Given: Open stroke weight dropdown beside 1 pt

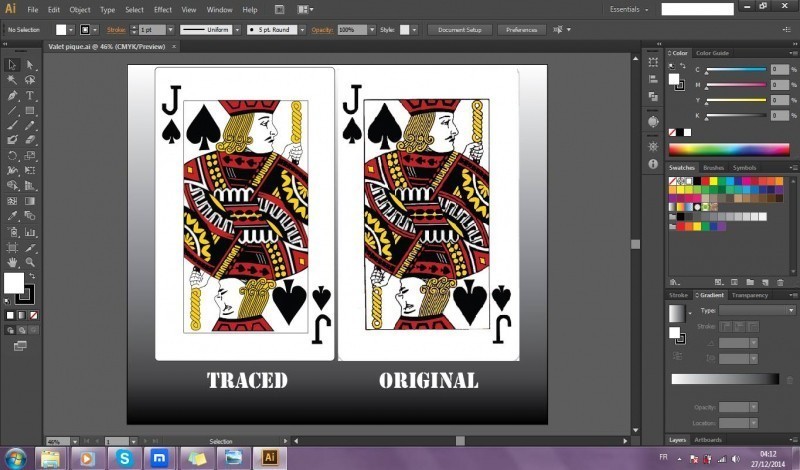Looking at the screenshot, I should pyautogui.click(x=170, y=30).
